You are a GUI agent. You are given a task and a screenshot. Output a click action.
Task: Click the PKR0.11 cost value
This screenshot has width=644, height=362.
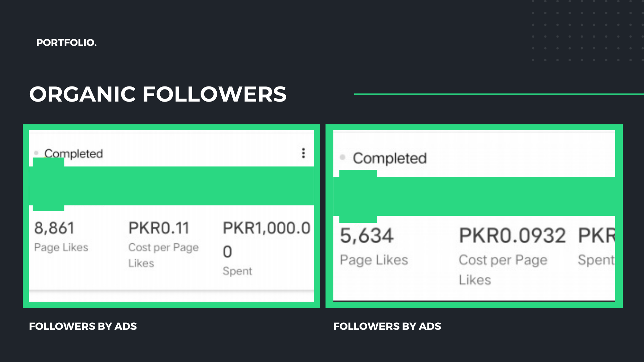tap(159, 228)
